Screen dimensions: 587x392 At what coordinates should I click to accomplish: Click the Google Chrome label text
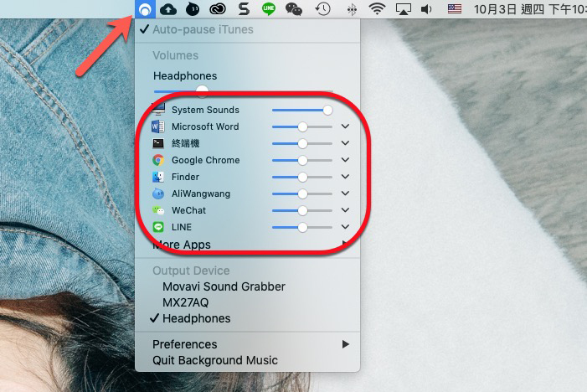pyautogui.click(x=205, y=160)
